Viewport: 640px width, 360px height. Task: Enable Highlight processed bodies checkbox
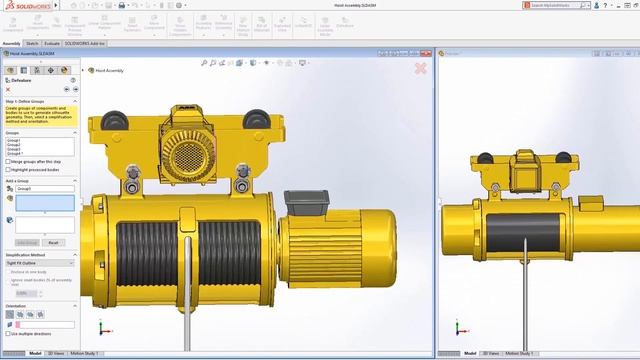(8, 169)
